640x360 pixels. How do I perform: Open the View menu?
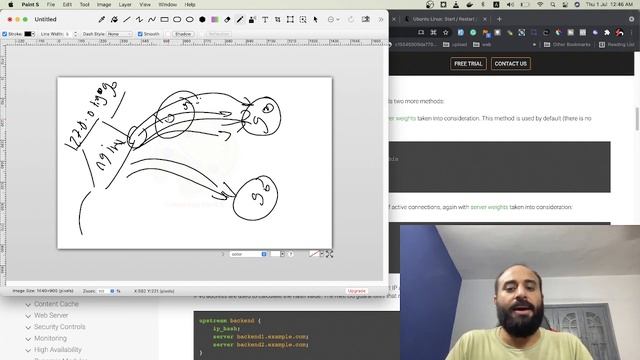coord(145,4)
